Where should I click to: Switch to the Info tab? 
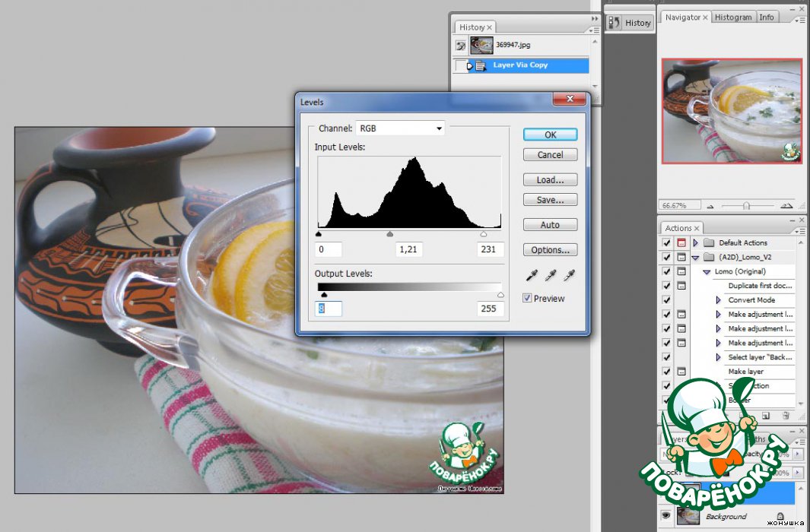767,17
